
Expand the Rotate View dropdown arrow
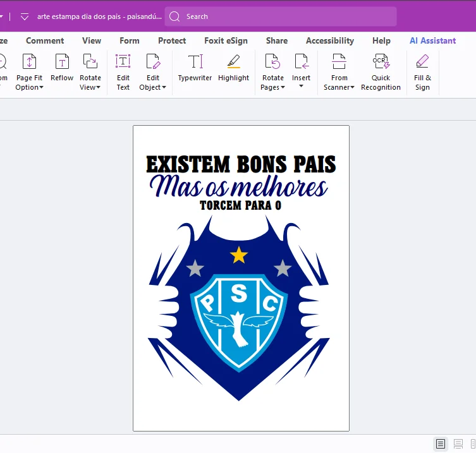[99, 87]
